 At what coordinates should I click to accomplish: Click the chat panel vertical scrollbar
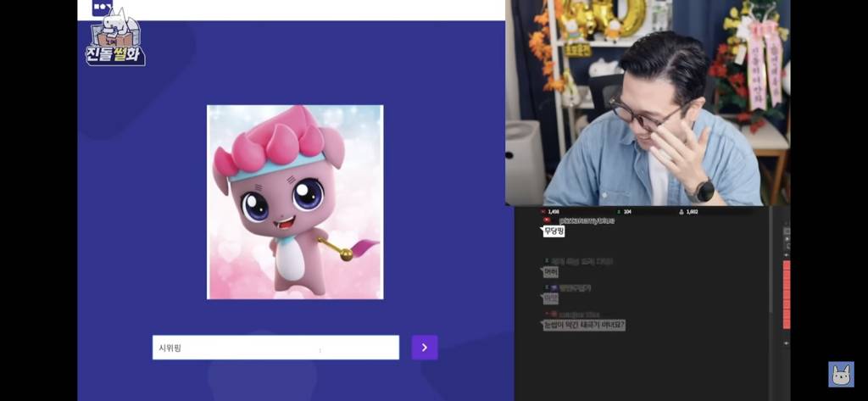pyautogui.click(x=770, y=260)
